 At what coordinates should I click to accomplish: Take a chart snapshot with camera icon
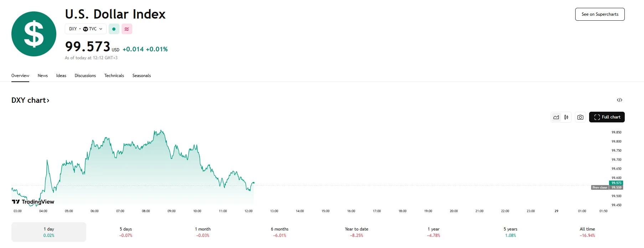580,117
